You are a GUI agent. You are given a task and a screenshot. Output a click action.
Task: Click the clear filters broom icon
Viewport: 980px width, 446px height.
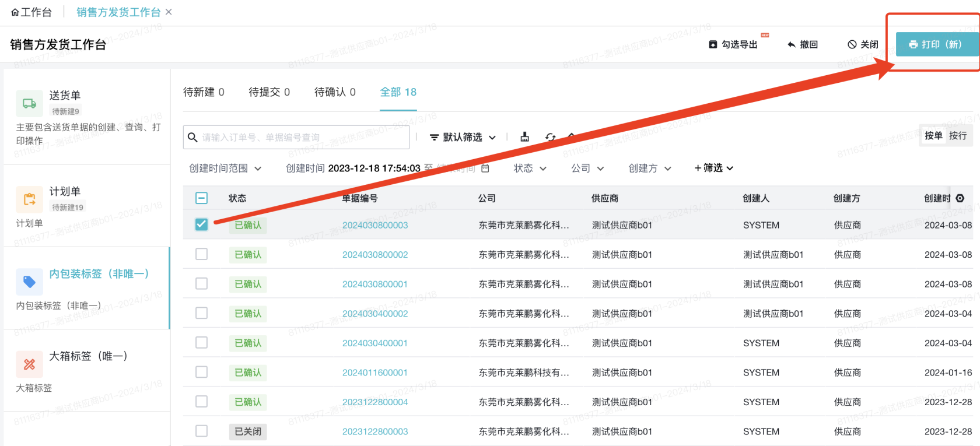click(x=524, y=137)
